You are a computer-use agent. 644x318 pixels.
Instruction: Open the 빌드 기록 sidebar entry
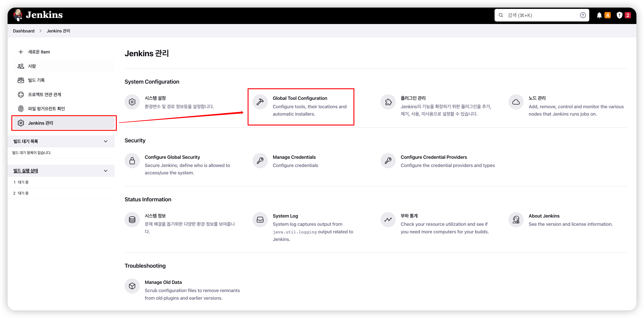[x=36, y=80]
